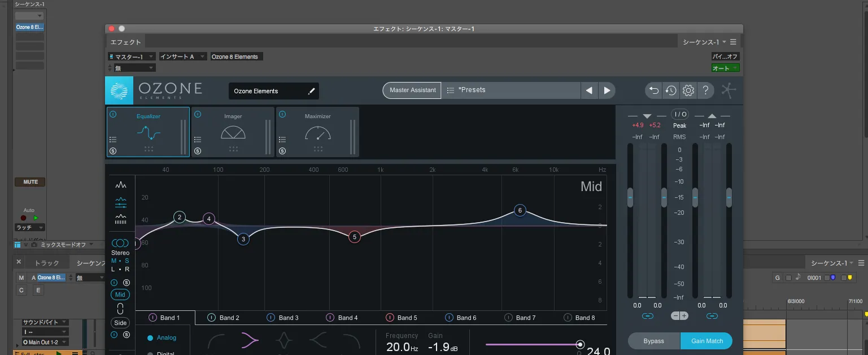The height and width of the screenshot is (355, 868).
Task: Open Maximizer module preset list icon
Action: point(282,140)
